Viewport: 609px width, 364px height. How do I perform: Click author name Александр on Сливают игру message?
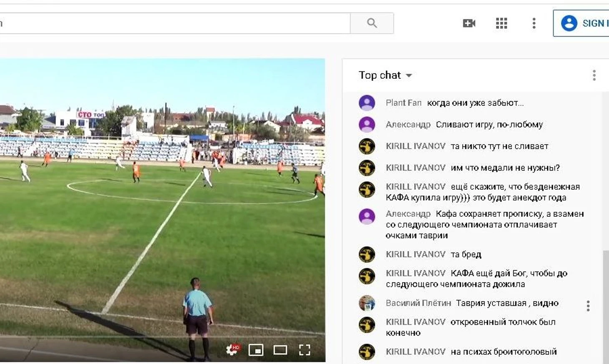(408, 125)
